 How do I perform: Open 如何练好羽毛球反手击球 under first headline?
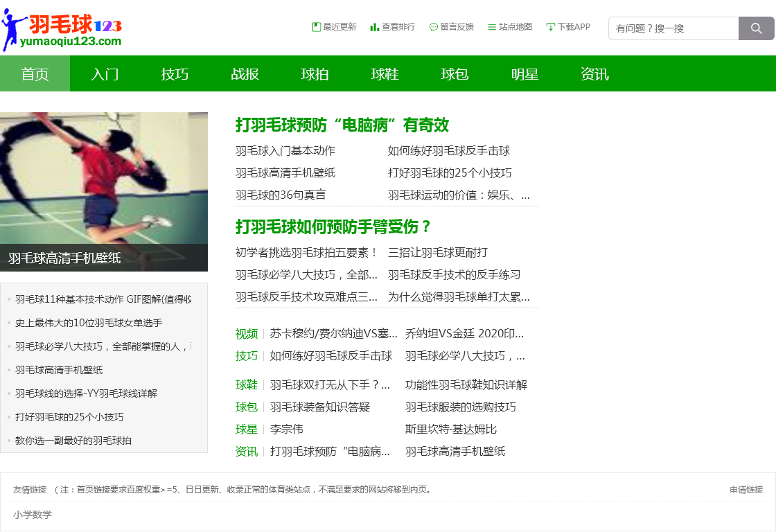coord(449,151)
